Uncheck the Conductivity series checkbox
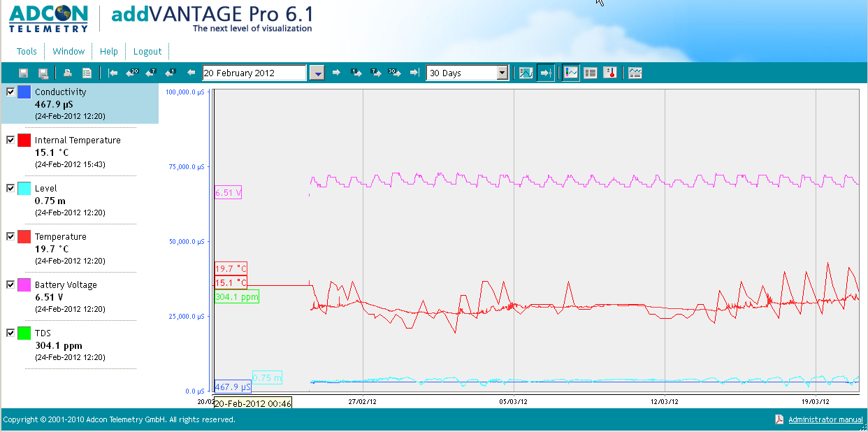This screenshot has width=868, height=432. [10, 92]
